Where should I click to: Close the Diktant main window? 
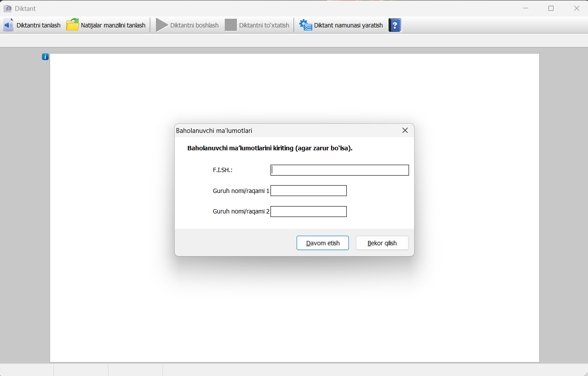click(x=576, y=8)
